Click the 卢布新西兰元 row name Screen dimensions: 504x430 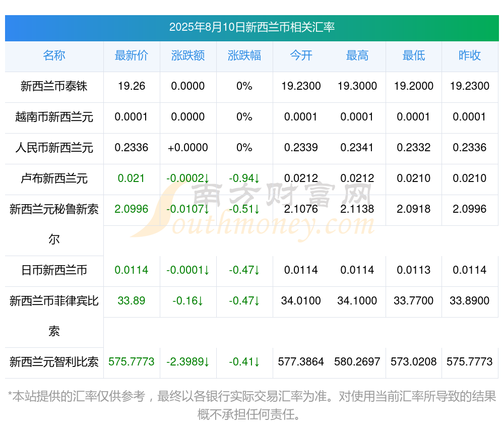[54, 178]
